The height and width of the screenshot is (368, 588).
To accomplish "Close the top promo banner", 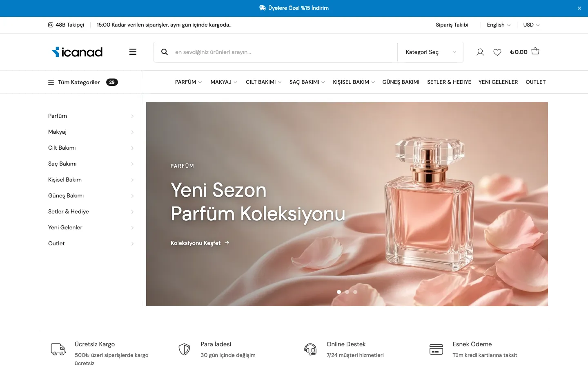I will [x=579, y=8].
